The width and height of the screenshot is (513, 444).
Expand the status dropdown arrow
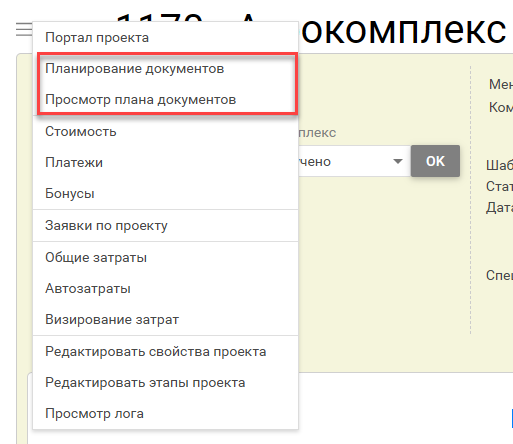coord(397,161)
